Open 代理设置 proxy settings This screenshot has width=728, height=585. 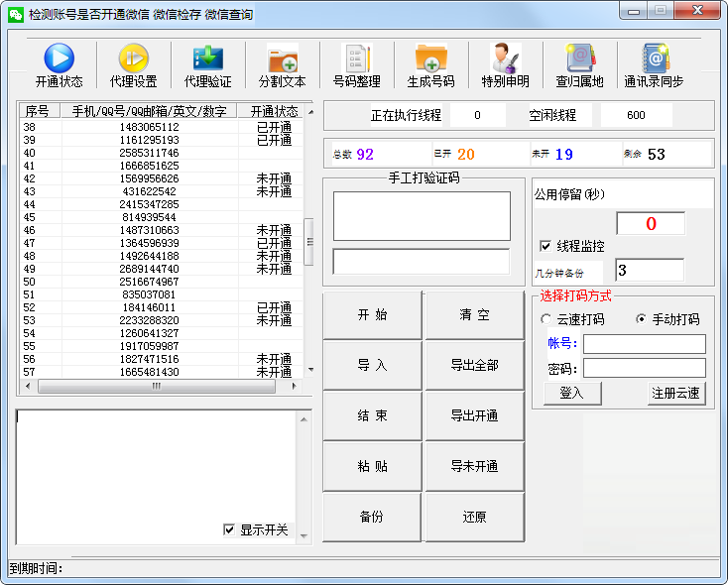pyautogui.click(x=133, y=58)
